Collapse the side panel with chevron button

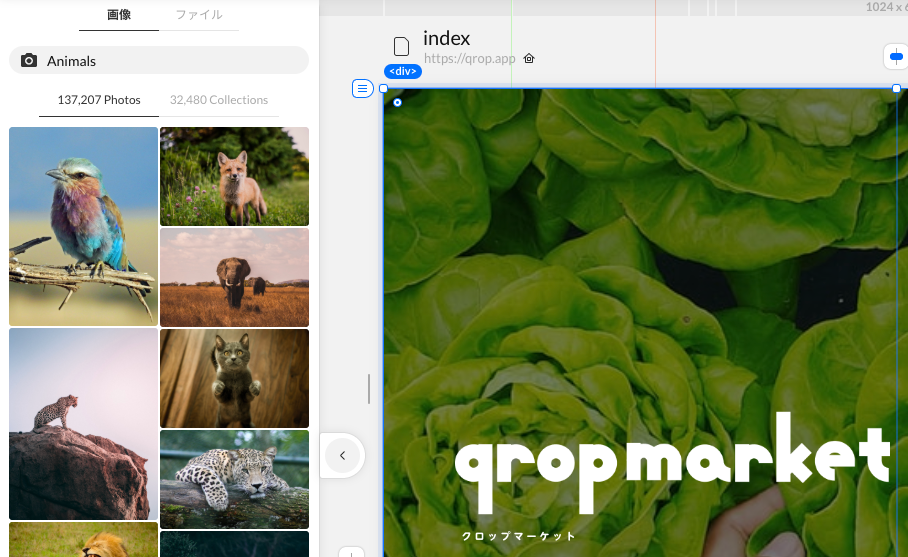click(342, 456)
